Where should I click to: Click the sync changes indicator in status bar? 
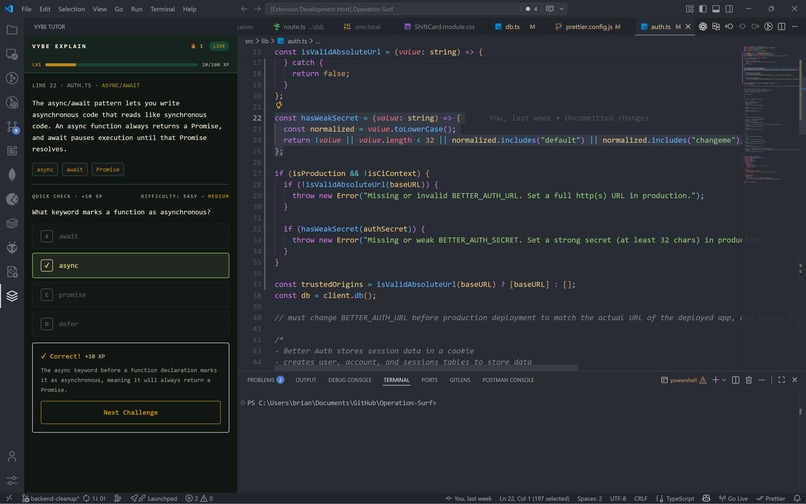click(94, 498)
